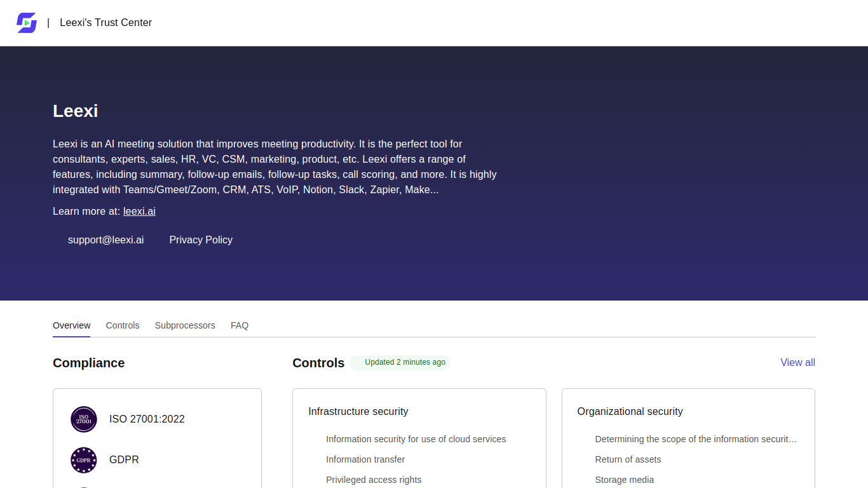Click the Leexi heading in the banner
The width and height of the screenshot is (868, 488).
click(x=75, y=111)
